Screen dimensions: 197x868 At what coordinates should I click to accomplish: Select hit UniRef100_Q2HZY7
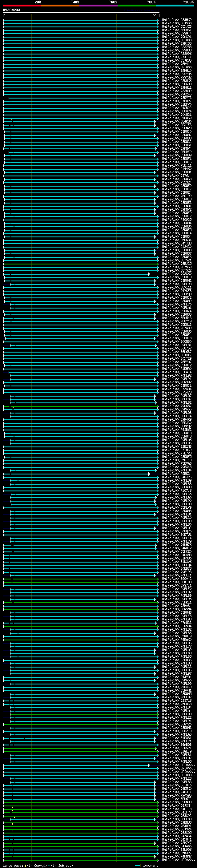click(177, 842)
